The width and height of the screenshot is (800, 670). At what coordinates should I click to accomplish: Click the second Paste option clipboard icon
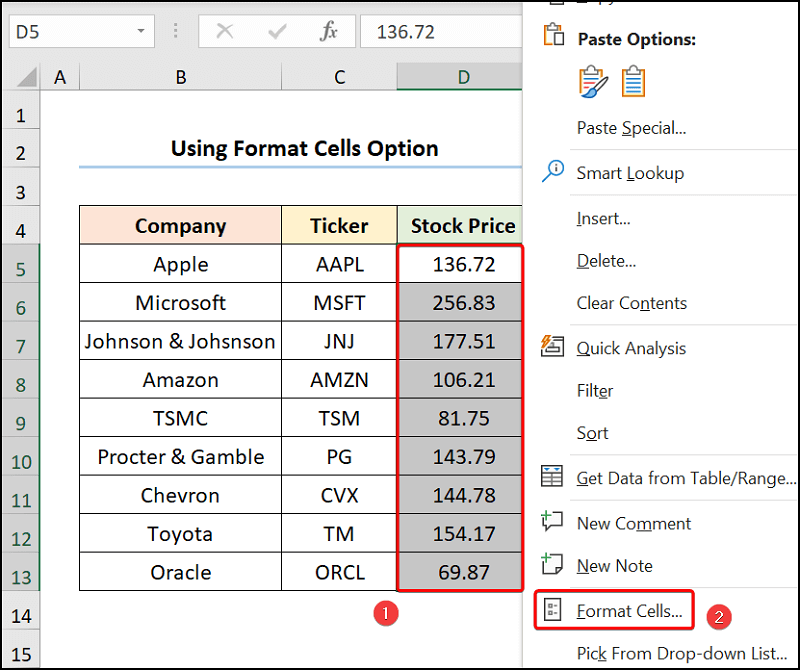coord(633,82)
